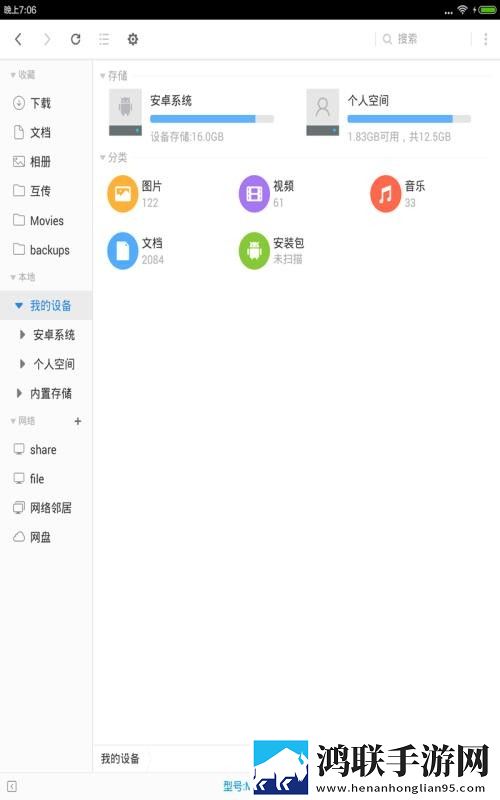Screen dimensions: 500x800
Task: Open file network location
Action: point(46,479)
